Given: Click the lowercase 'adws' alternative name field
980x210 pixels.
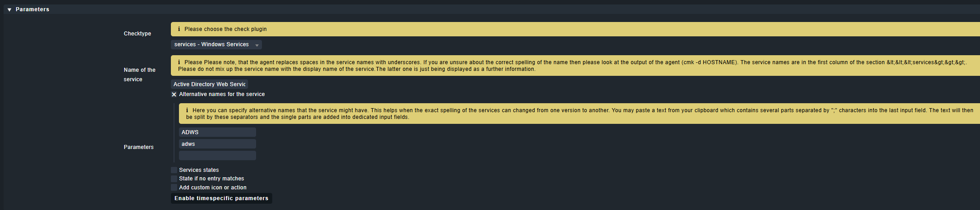Looking at the screenshot, I should click(x=217, y=144).
